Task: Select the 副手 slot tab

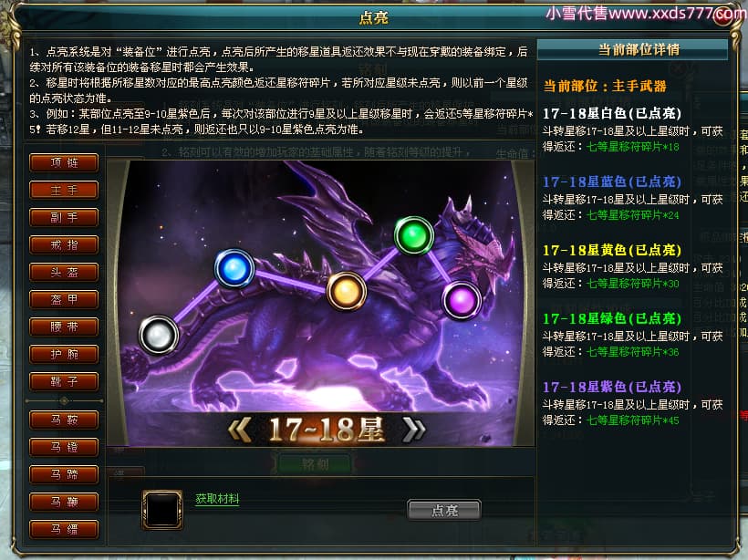Action: (x=64, y=217)
